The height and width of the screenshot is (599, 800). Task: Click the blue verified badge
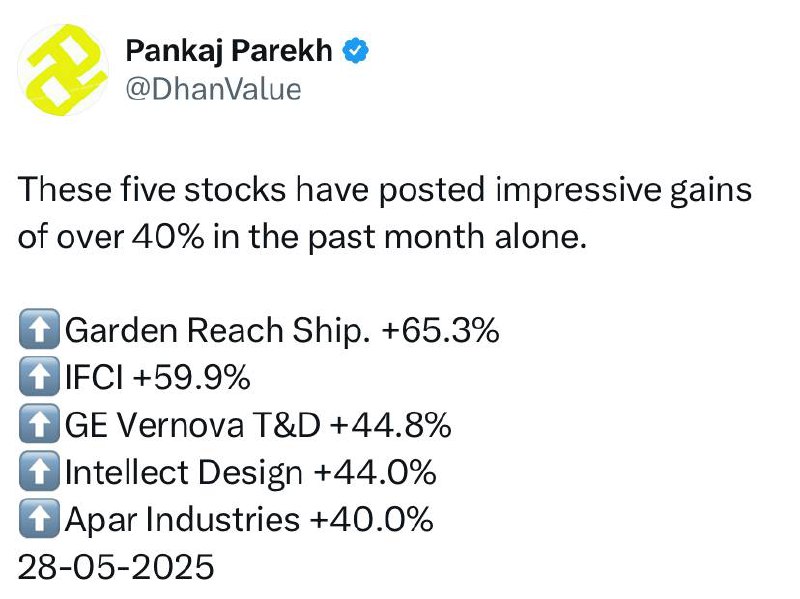click(x=356, y=51)
